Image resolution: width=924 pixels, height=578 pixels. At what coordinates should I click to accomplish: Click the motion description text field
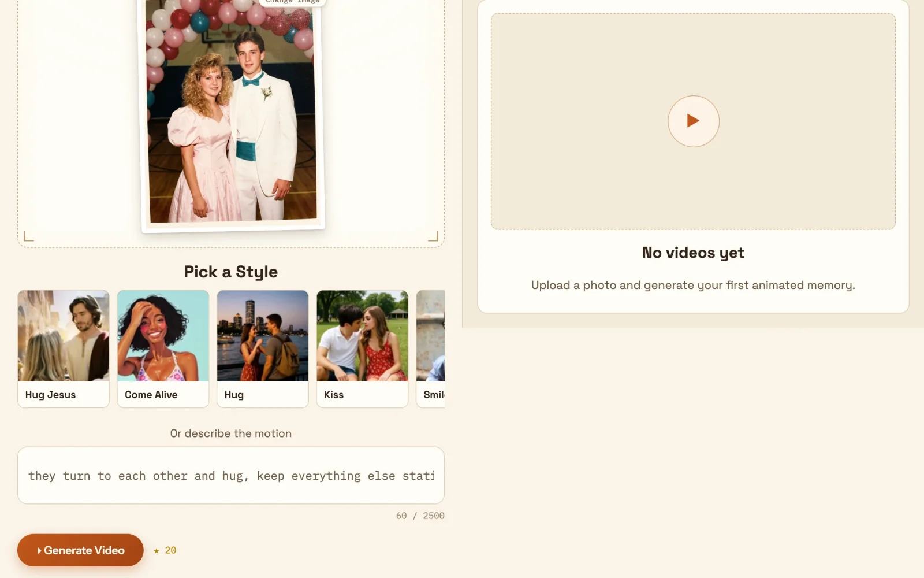(x=231, y=476)
